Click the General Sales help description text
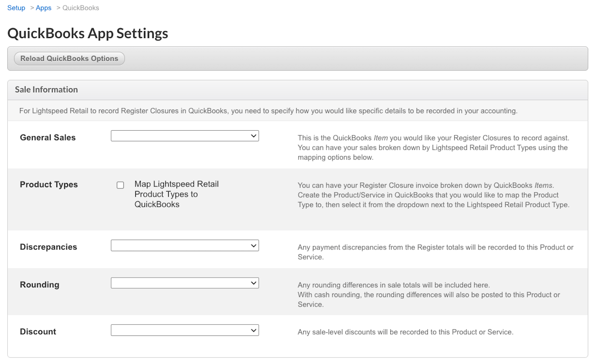The image size is (596, 364). pos(433,148)
